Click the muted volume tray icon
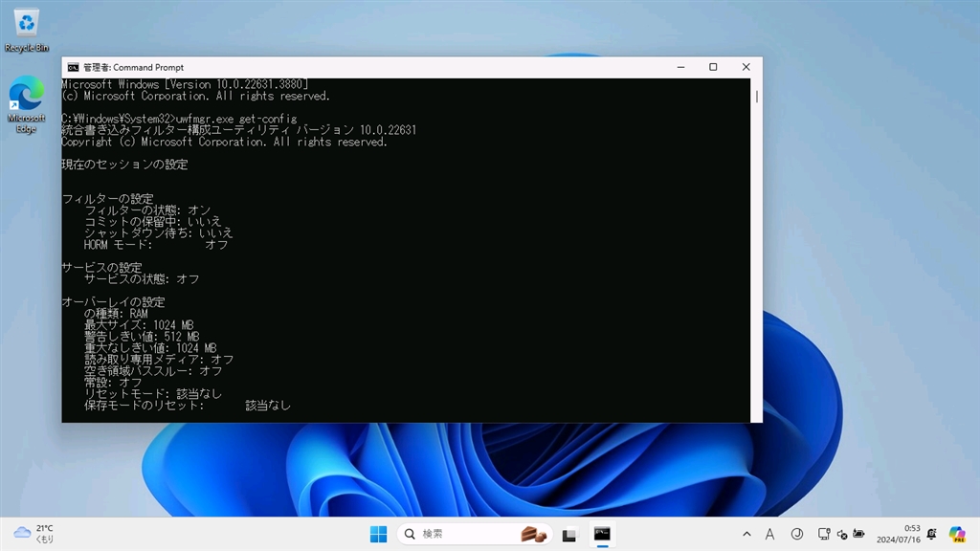This screenshot has width=980, height=551. [842, 534]
